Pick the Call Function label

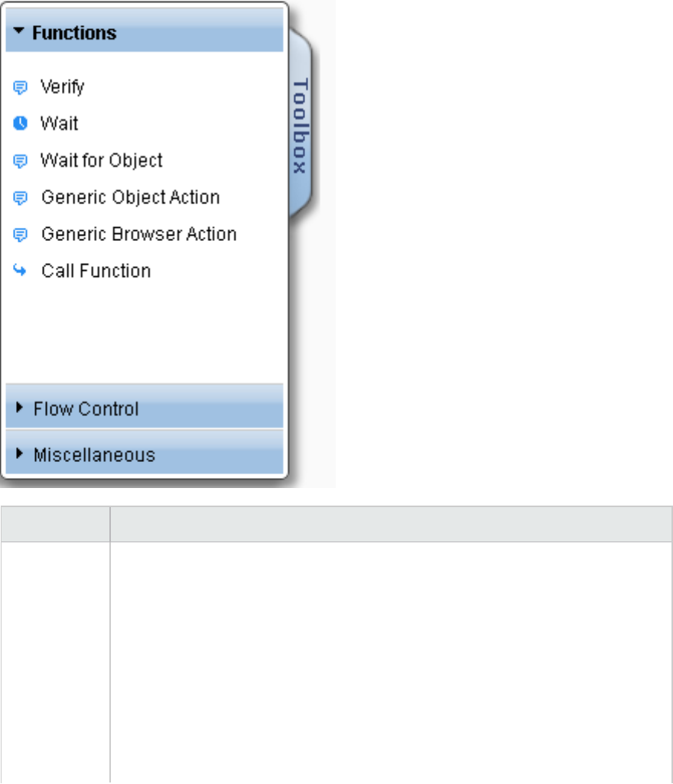[96, 271]
